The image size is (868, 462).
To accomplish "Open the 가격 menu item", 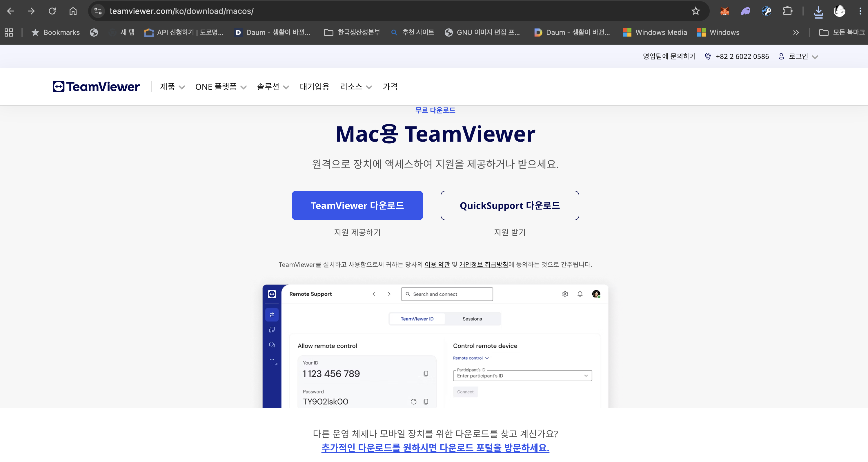I will tap(390, 87).
